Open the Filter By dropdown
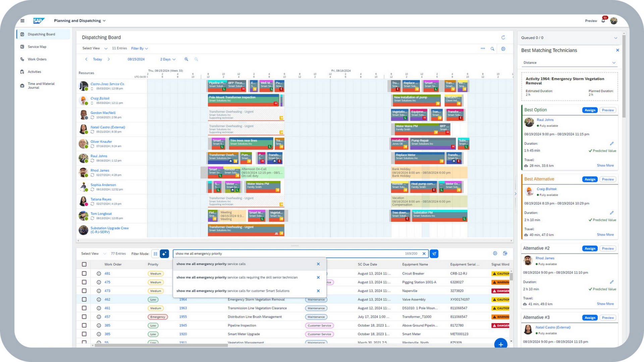This screenshot has width=644, height=362. coord(140,49)
